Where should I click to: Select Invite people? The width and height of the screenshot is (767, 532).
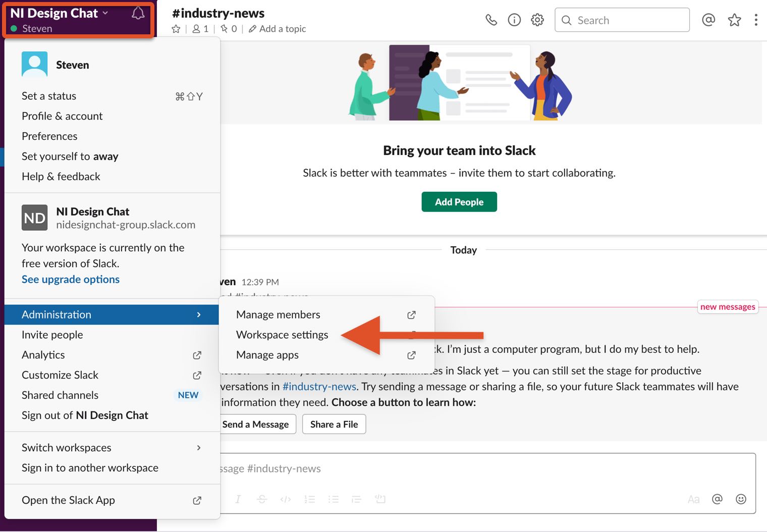tap(112, 335)
